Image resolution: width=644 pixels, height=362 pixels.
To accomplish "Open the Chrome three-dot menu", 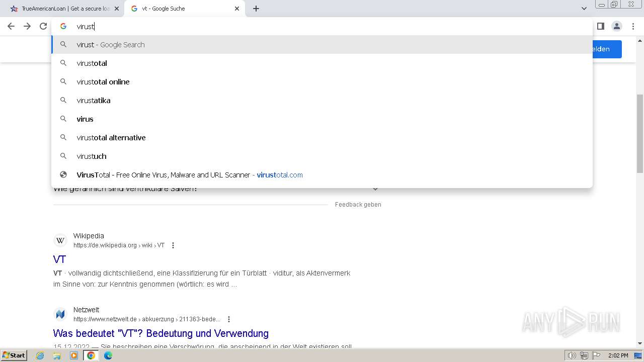I will tap(633, 26).
